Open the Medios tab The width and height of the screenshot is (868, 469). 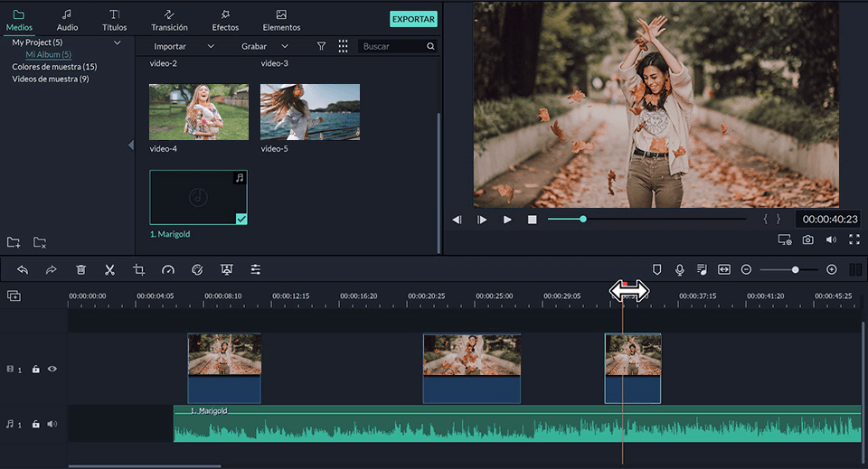click(x=19, y=21)
